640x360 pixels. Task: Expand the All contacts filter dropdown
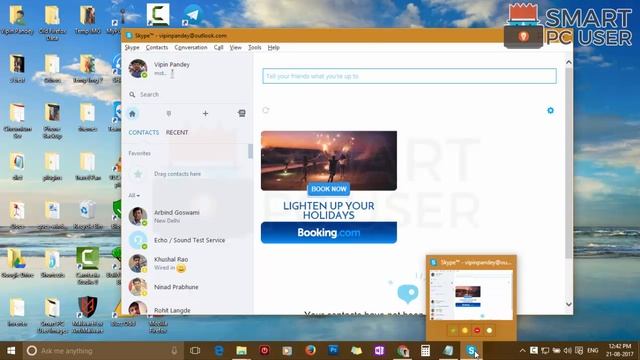pyautogui.click(x=134, y=196)
